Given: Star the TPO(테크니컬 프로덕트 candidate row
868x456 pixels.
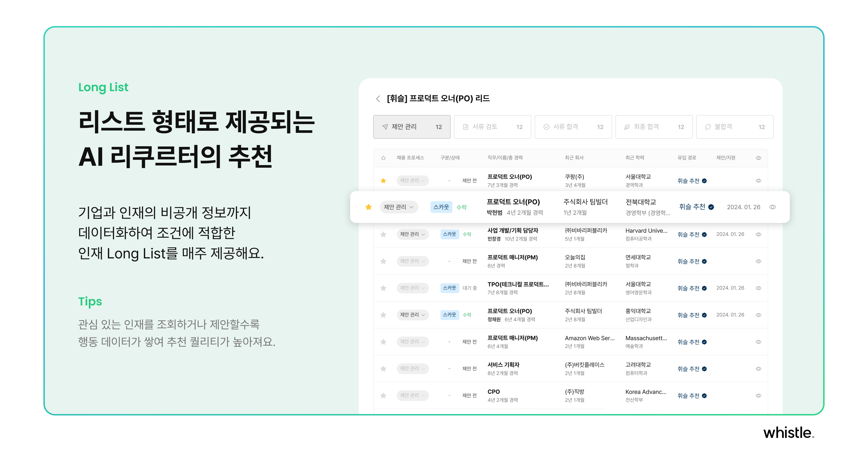Looking at the screenshot, I should tap(383, 288).
